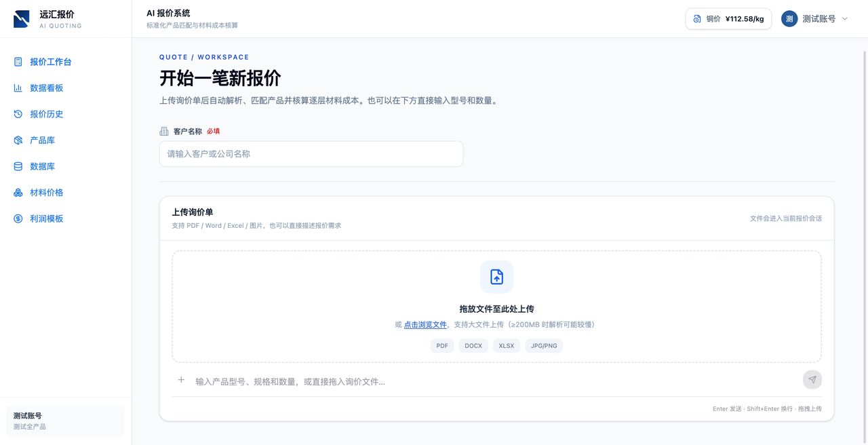Navigate to 产品库
The width and height of the screenshot is (868, 445).
tap(66, 140)
